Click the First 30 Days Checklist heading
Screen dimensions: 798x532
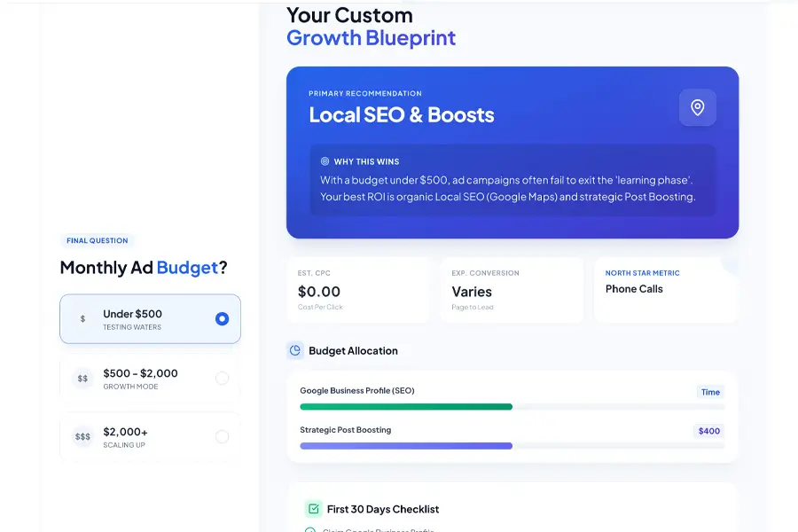[x=382, y=509]
